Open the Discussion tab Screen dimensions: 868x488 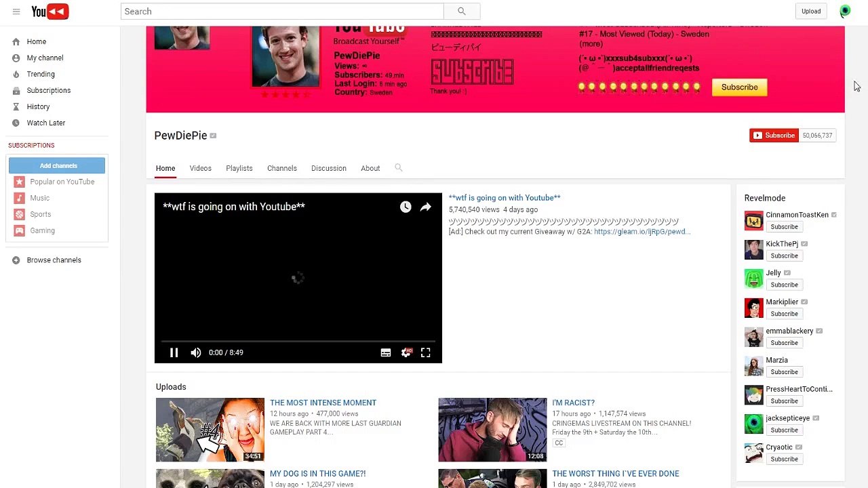(329, 168)
